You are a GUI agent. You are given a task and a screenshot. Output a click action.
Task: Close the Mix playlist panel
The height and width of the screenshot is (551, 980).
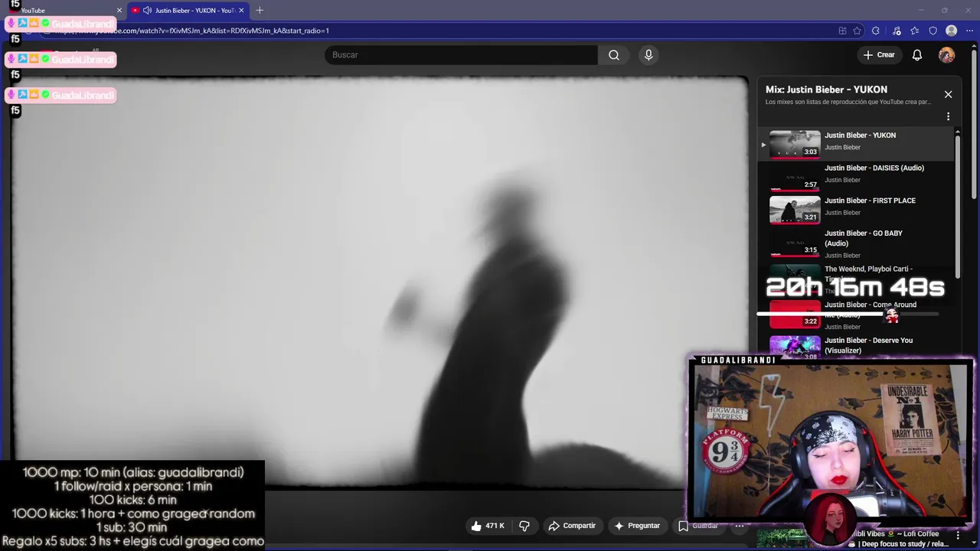948,94
